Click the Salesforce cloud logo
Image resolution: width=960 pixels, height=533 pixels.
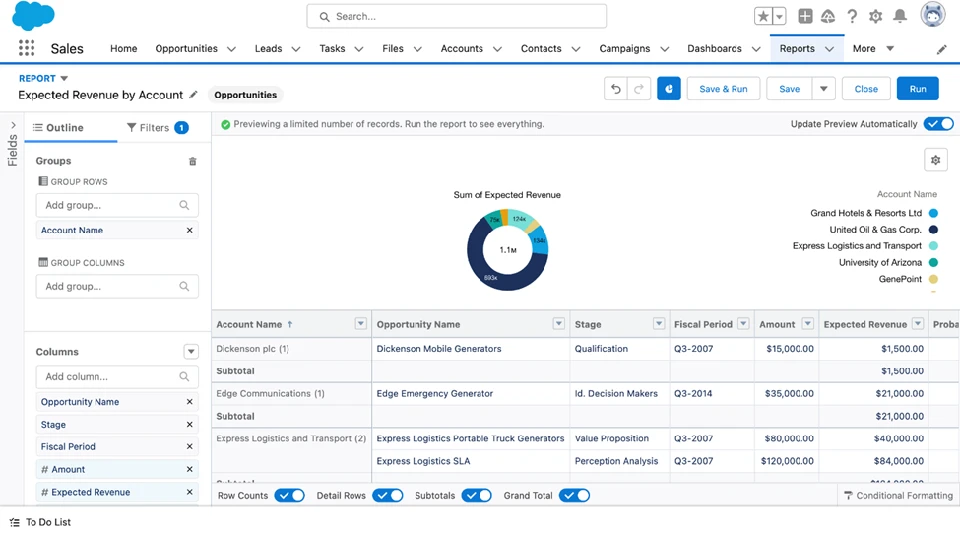[x=33, y=15]
